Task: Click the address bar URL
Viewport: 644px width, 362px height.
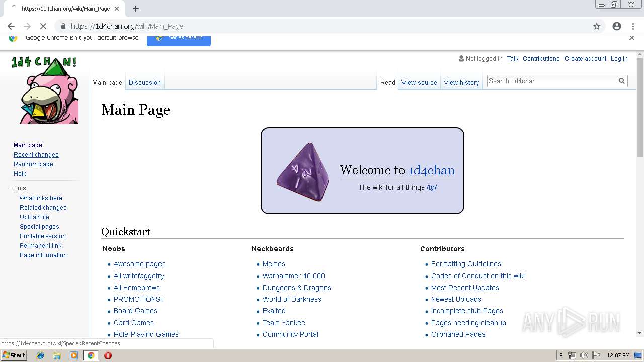Action: [127, 26]
